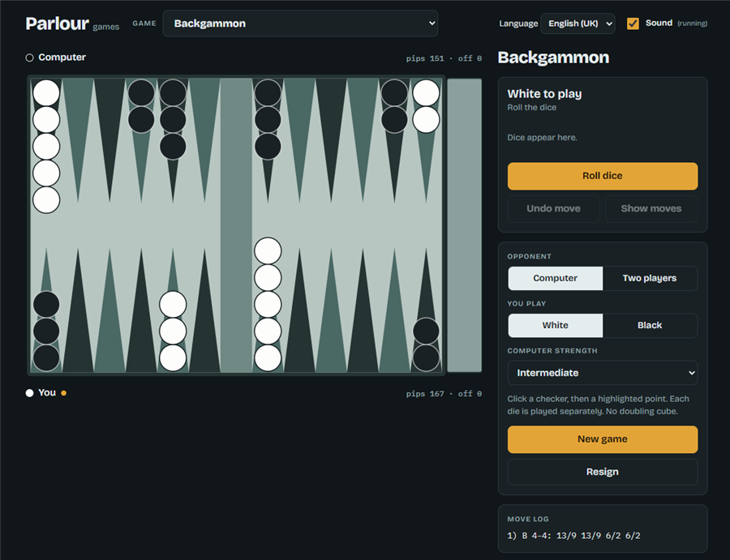Click the uppermost black checker in the top stack right of the bar
This screenshot has height=560, width=730.
(268, 92)
